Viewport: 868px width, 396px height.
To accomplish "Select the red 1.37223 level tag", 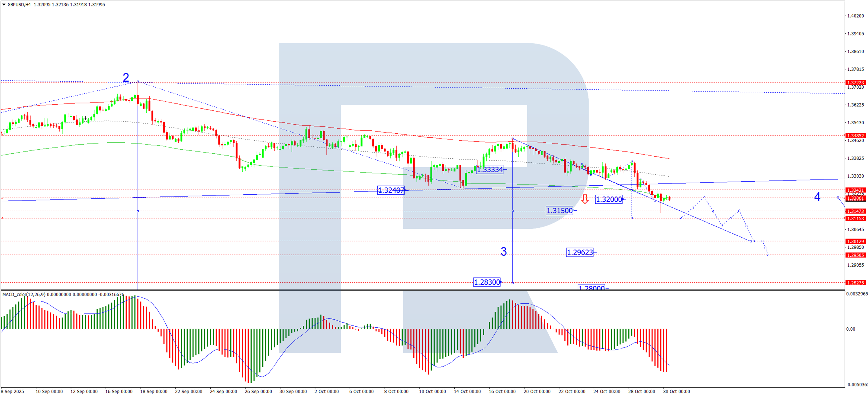I will coord(855,83).
